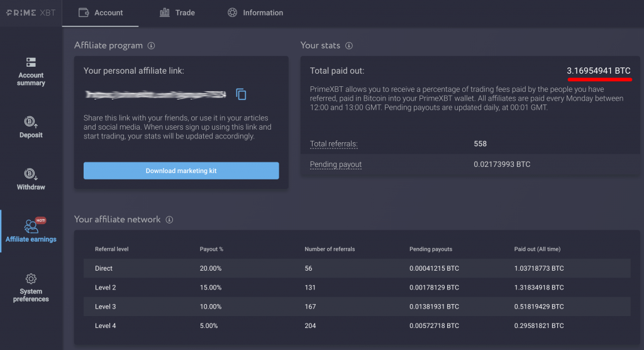Click the Direct referrals count 56

click(308, 269)
